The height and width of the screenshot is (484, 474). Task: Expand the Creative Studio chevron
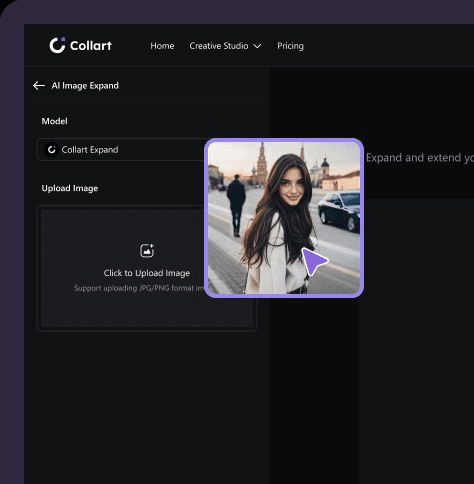pos(257,46)
